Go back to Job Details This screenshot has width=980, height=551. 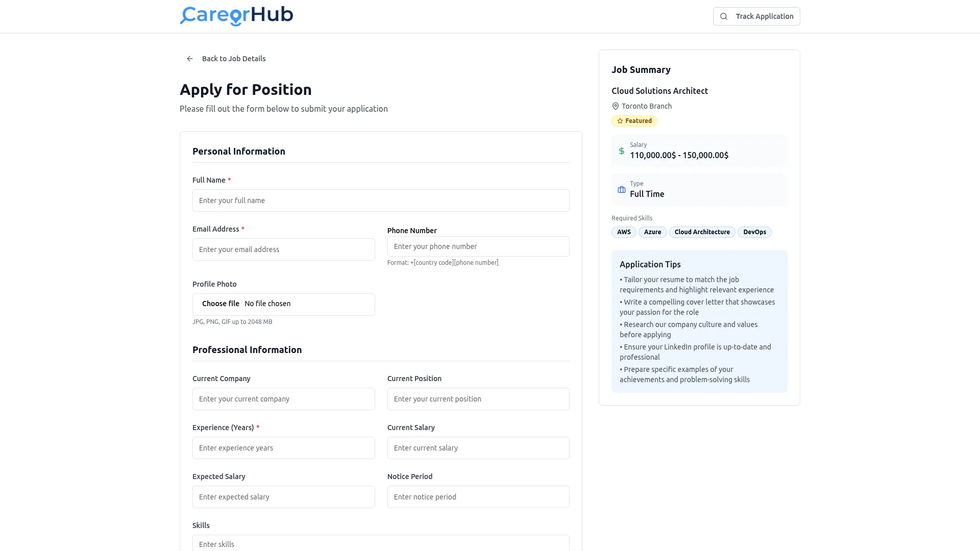[x=233, y=59]
